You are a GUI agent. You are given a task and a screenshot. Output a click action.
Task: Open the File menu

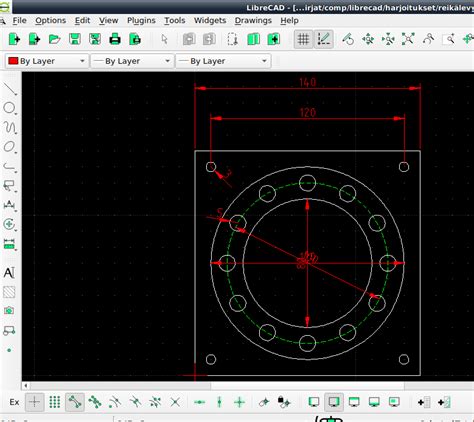19,21
